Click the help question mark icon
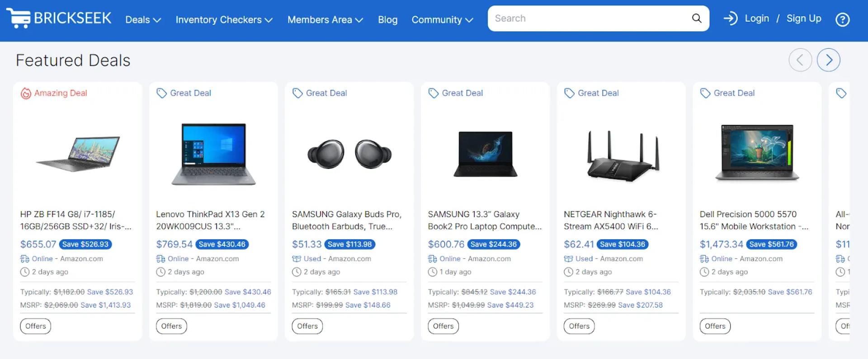The width and height of the screenshot is (868, 359). coord(842,19)
